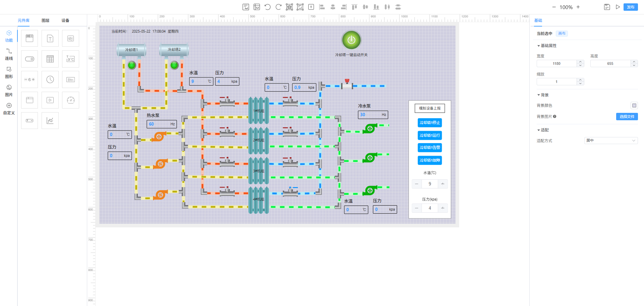Click the preview play icon
The image size is (644, 306).
click(618, 7)
